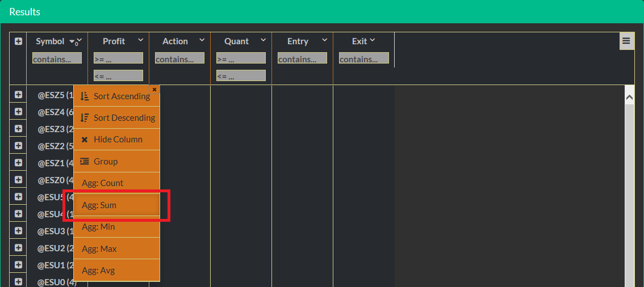Pick Agg: Avg from the menu

(116, 271)
